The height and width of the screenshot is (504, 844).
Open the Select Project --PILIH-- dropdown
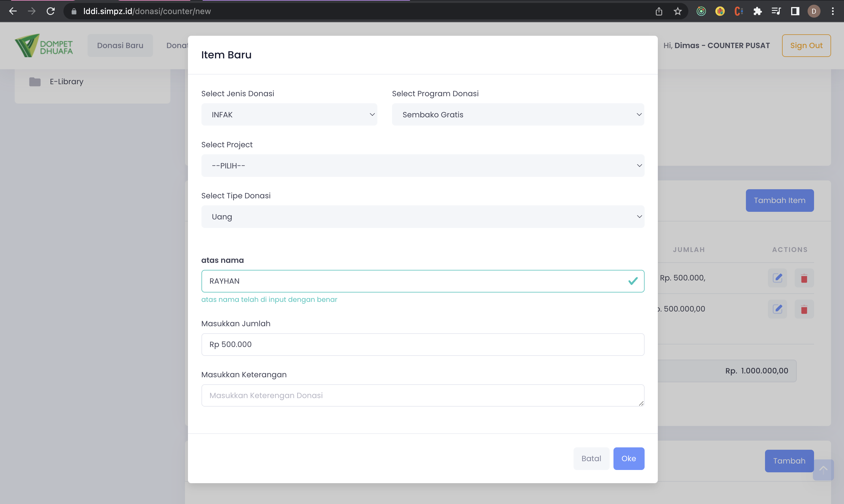[423, 166]
